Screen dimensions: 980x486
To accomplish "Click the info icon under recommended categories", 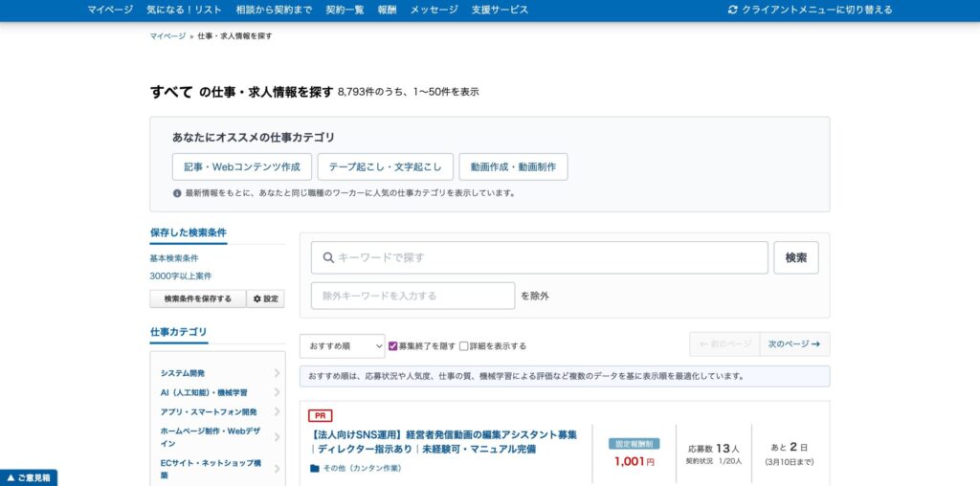I will [x=177, y=193].
